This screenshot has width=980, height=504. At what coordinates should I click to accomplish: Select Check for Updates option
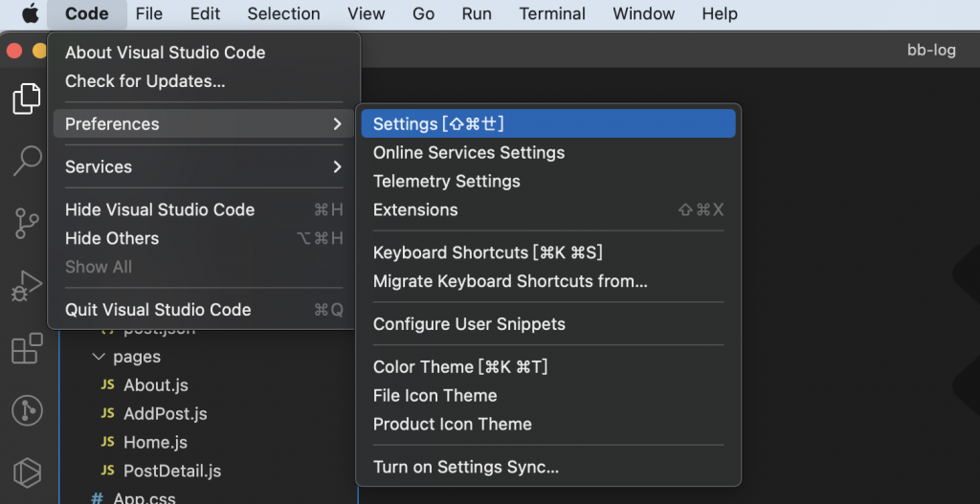click(145, 81)
